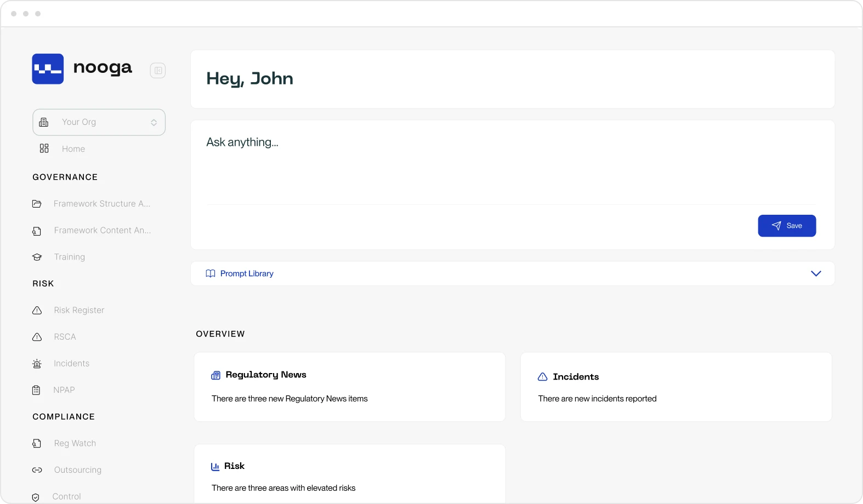Open the Risk overview card title
Image resolution: width=863 pixels, height=504 pixels.
coord(234,466)
